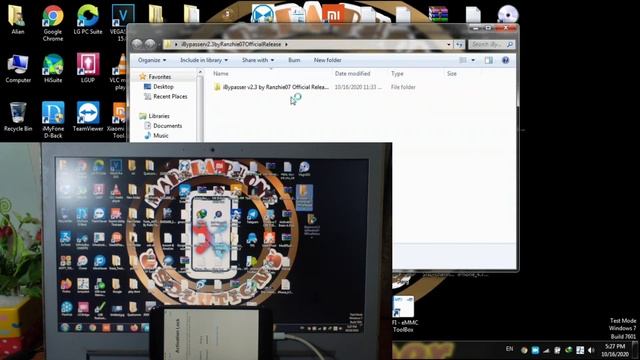Refresh the Explorer address bar location
640x360 pixels.
(x=460, y=44)
